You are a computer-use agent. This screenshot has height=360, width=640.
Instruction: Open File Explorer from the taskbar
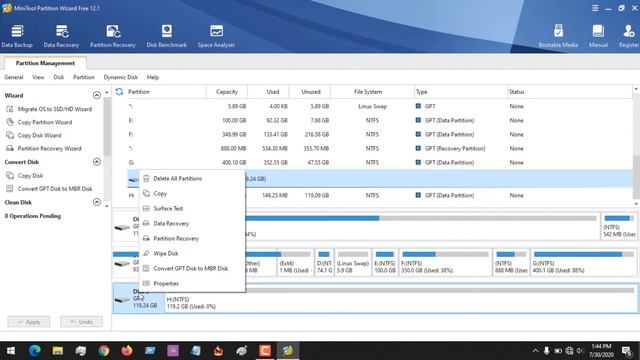(x=58, y=351)
